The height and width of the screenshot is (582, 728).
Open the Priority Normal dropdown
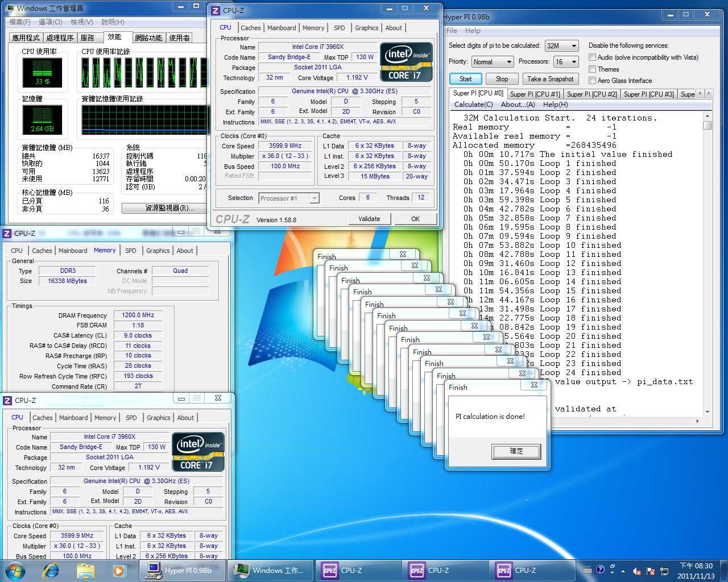tap(493, 62)
